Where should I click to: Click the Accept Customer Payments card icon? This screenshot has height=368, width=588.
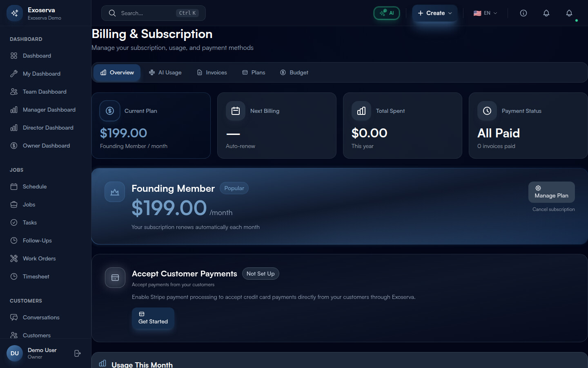[115, 278]
